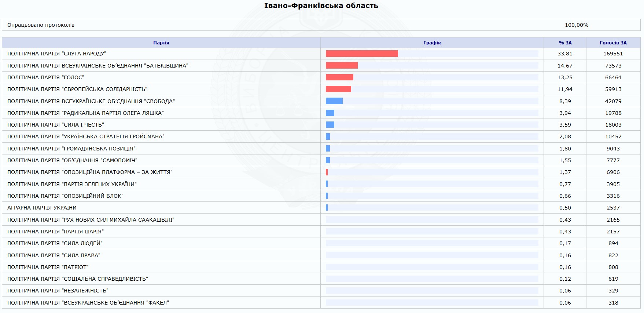This screenshot has height=313, width=644.
Task: Click the "Голосів ЗА" column header
Action: pyautogui.click(x=613, y=43)
